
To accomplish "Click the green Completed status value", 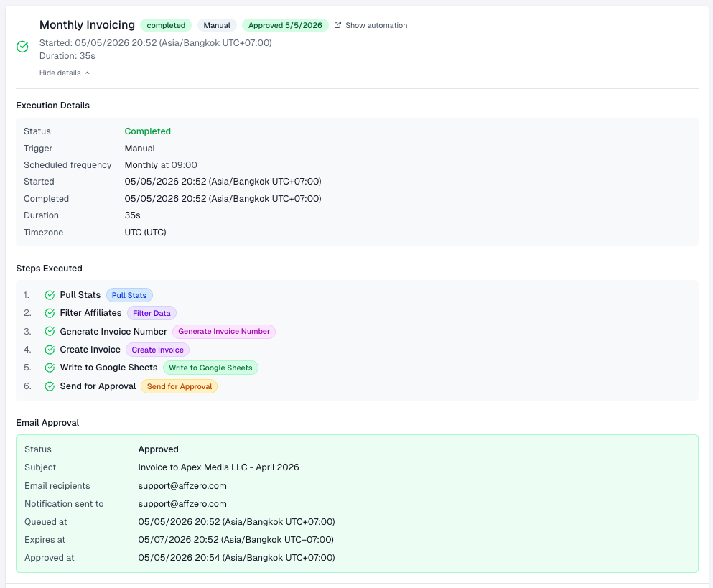I will [x=148, y=131].
